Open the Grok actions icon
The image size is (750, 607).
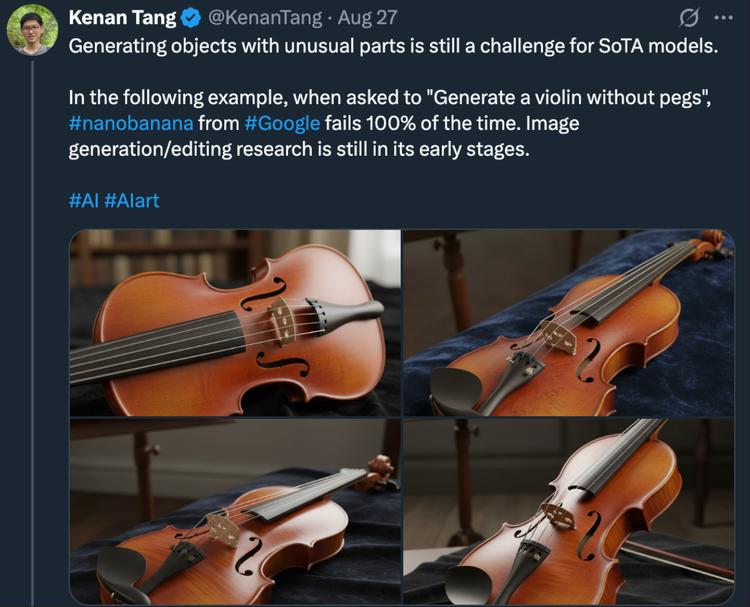(x=688, y=18)
